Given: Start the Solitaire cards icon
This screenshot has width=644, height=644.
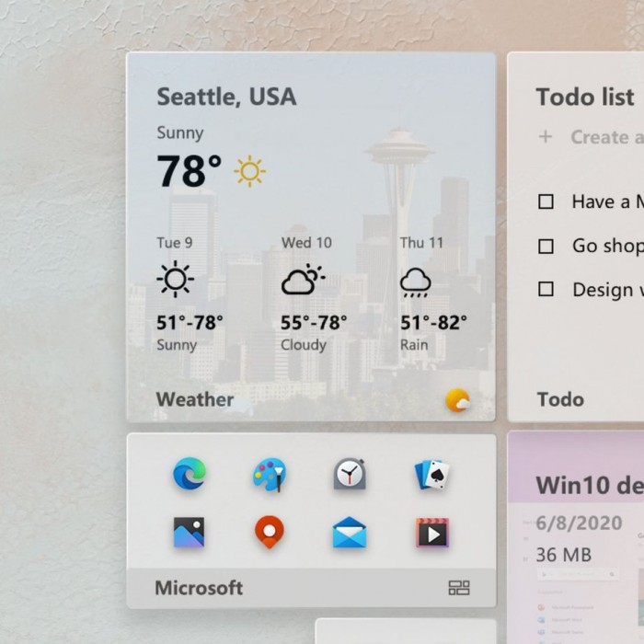Looking at the screenshot, I should pyautogui.click(x=431, y=475).
